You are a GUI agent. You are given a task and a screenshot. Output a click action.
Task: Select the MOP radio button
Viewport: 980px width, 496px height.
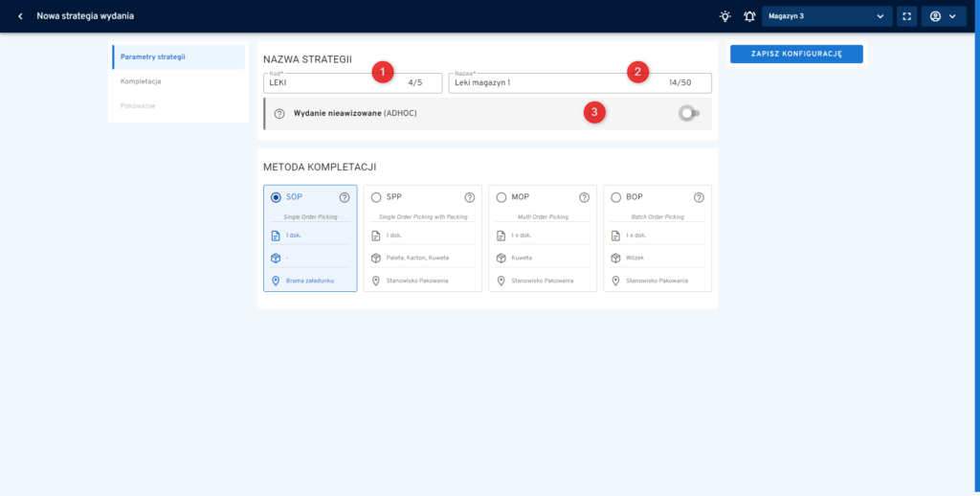(x=501, y=197)
